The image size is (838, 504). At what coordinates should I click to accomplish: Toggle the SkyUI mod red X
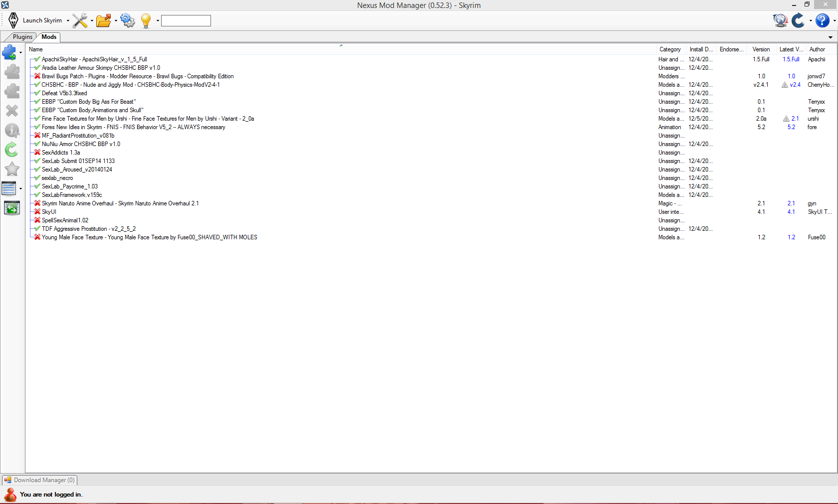[x=37, y=212]
